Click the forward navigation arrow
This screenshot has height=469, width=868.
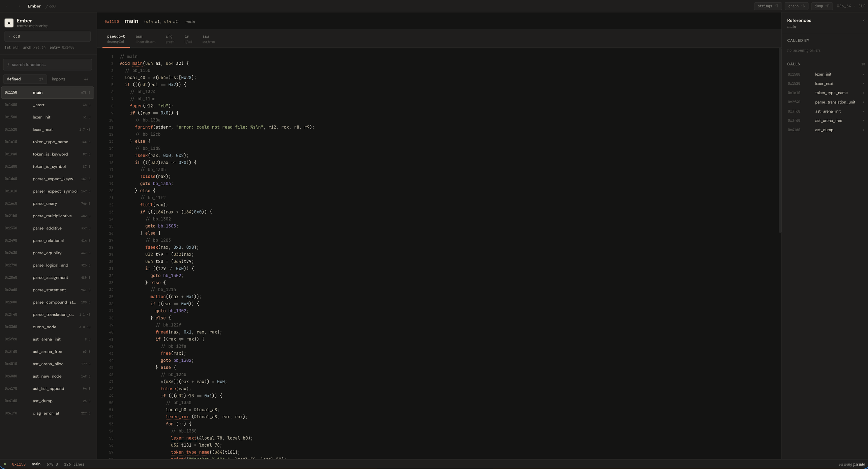click(19, 6)
